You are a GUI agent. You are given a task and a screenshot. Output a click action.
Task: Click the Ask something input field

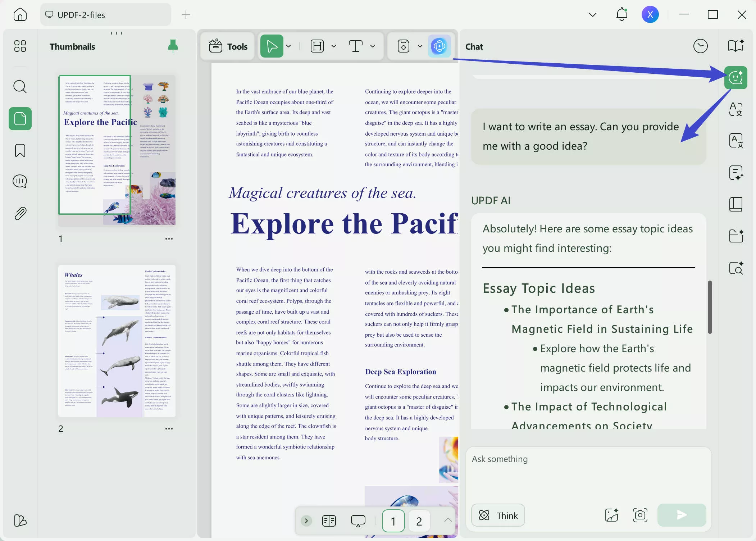point(588,471)
